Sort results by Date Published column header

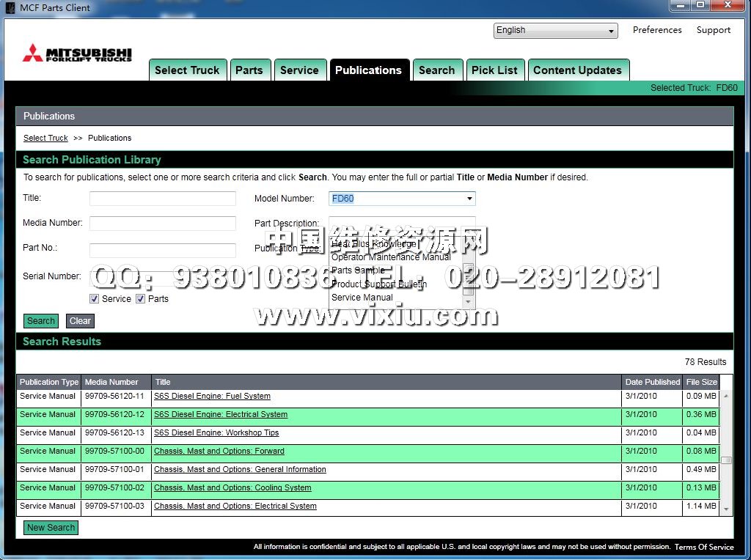pyautogui.click(x=652, y=382)
